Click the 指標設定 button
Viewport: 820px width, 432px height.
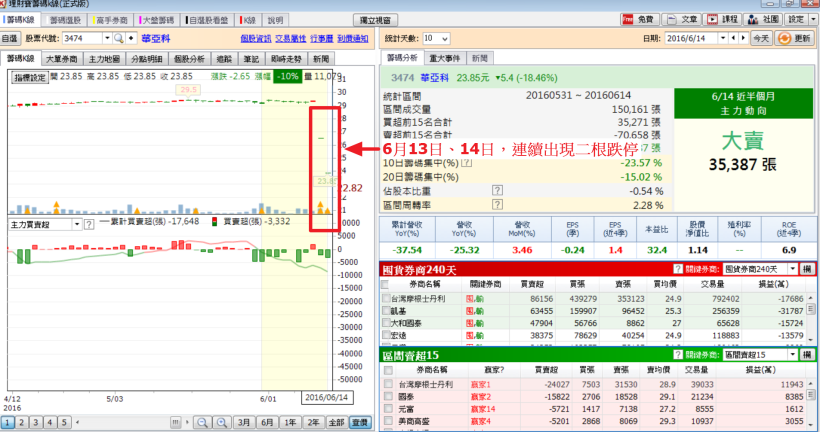click(x=28, y=76)
